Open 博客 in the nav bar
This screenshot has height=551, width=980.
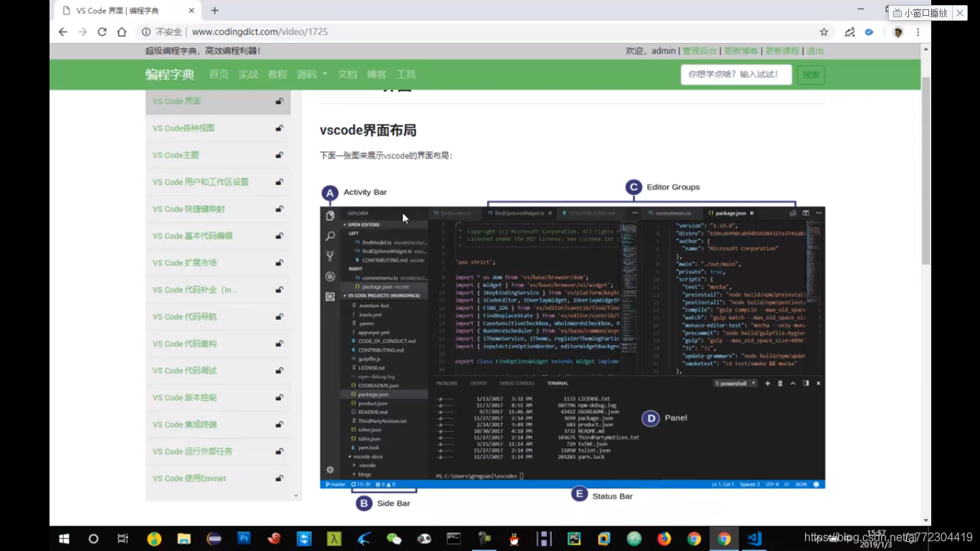point(377,75)
